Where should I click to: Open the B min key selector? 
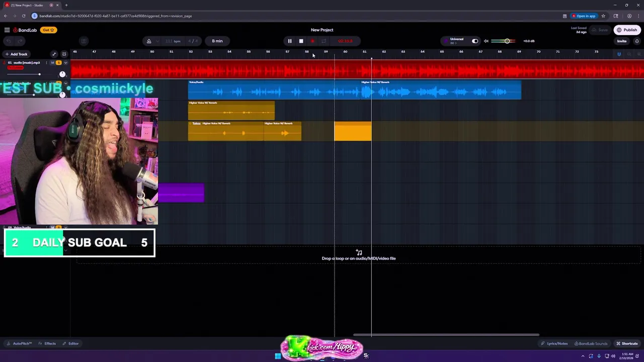217,41
